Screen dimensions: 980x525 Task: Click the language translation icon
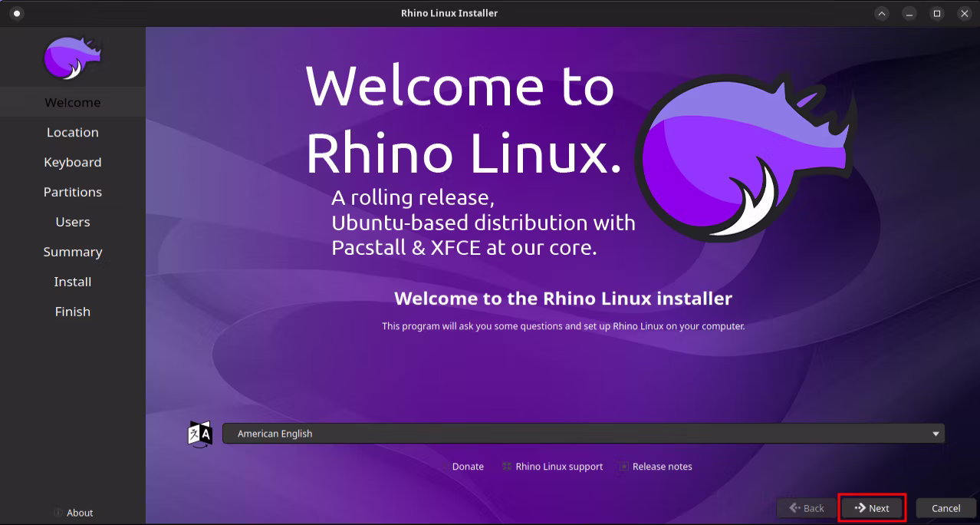click(x=199, y=434)
